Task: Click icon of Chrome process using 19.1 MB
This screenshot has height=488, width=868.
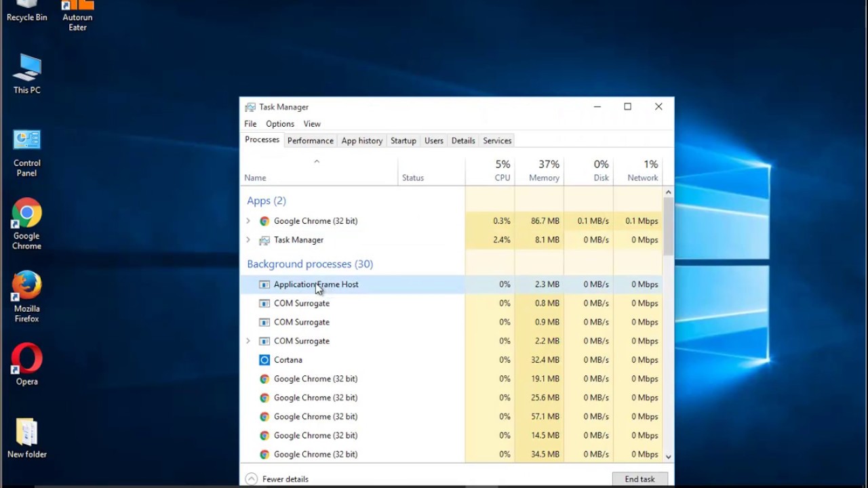Action: 264,379
